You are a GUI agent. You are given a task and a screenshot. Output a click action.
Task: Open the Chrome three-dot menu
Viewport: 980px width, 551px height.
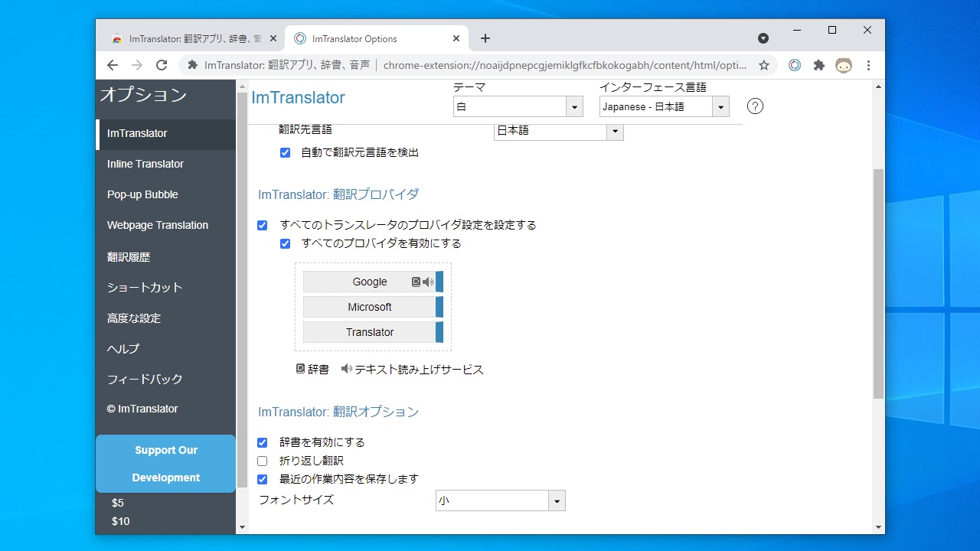(868, 65)
